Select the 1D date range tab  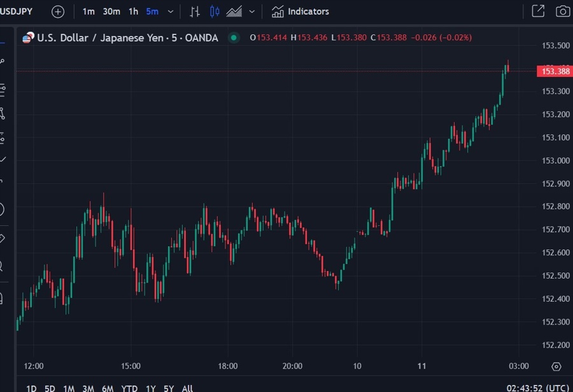[31, 388]
